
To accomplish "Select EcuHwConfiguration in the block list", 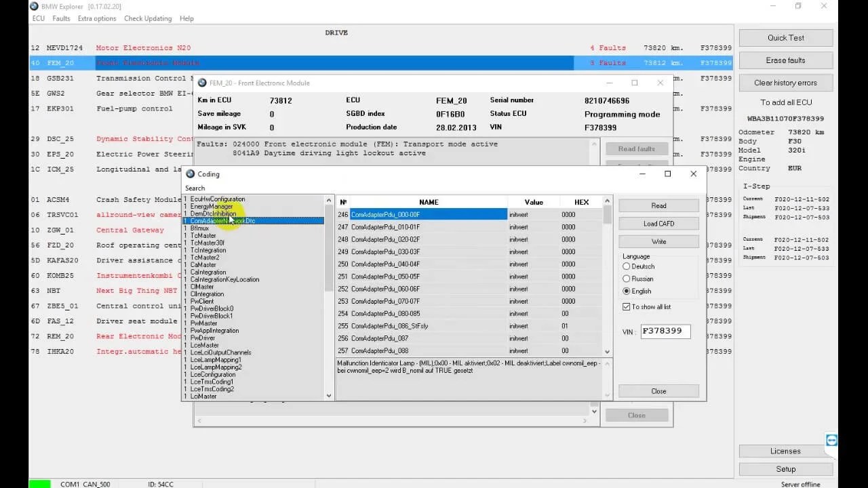I will pyautogui.click(x=218, y=199).
